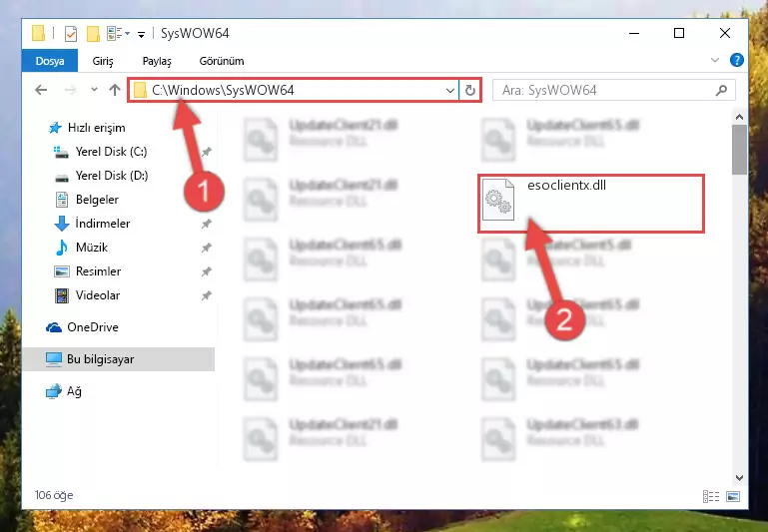
Task: Expand the ribbon with the chevron
Action: point(715,60)
